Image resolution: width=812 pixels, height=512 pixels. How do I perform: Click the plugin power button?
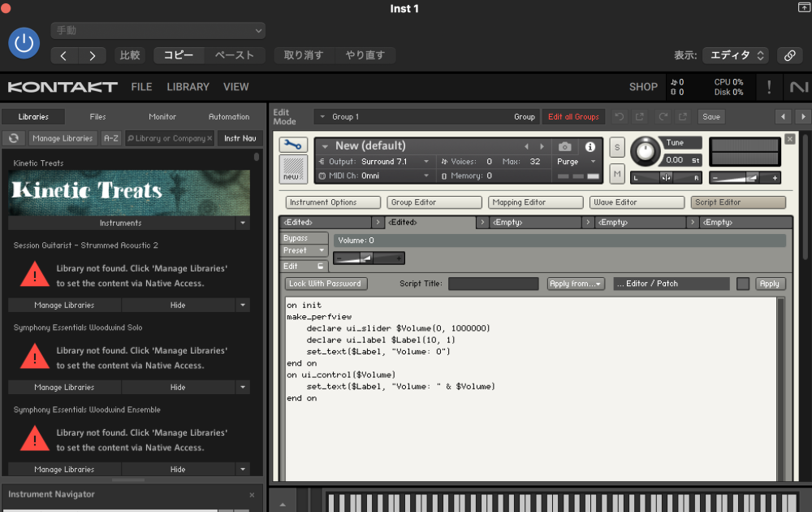[x=24, y=42]
